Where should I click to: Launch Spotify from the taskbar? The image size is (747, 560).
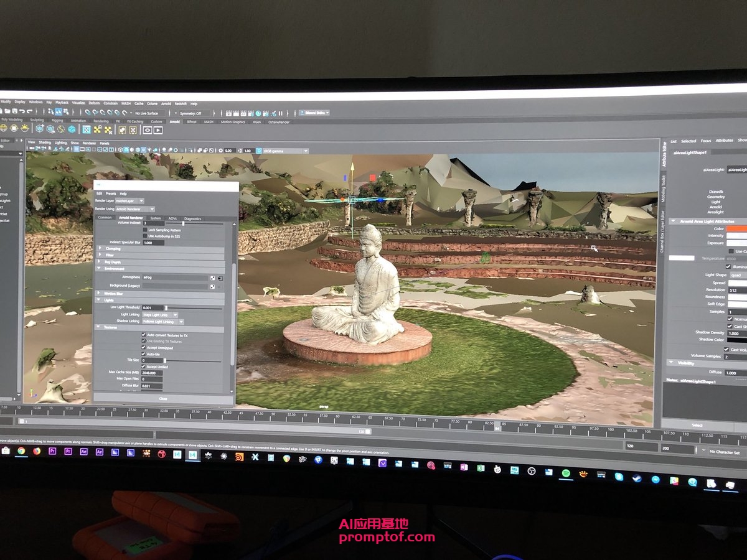tap(566, 474)
